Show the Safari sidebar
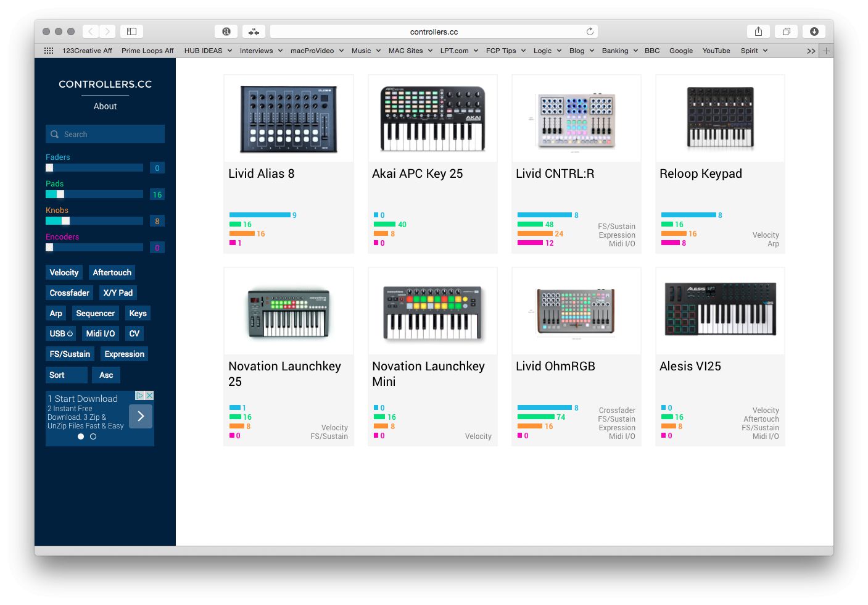868x605 pixels. [x=131, y=31]
